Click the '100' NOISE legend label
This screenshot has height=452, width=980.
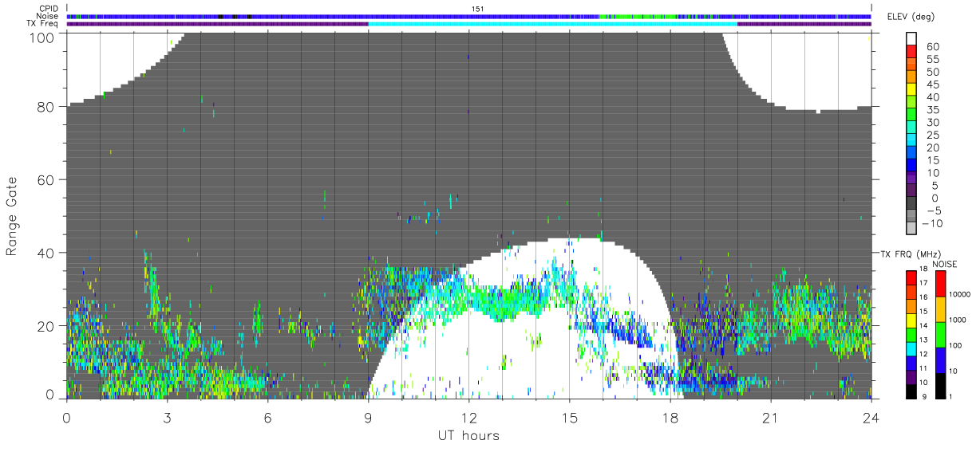click(x=954, y=345)
